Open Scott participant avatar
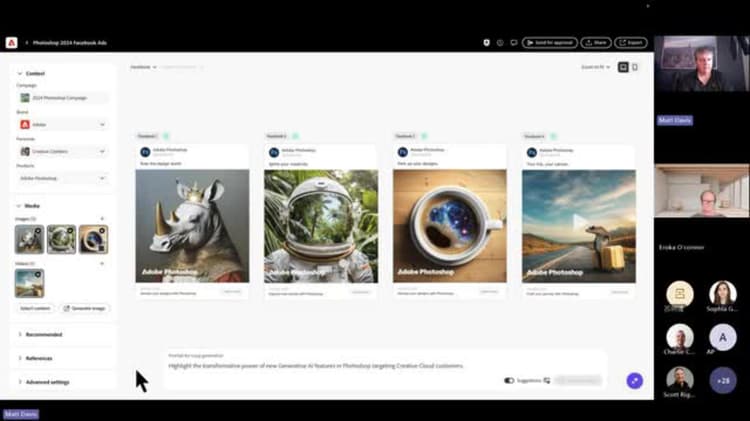The width and height of the screenshot is (750, 421). point(680,379)
